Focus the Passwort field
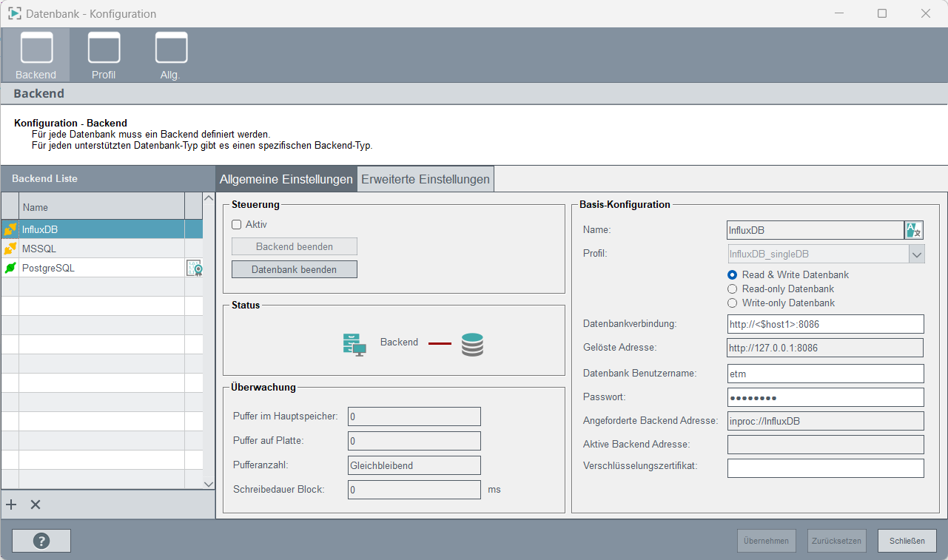948x560 pixels. click(x=826, y=397)
